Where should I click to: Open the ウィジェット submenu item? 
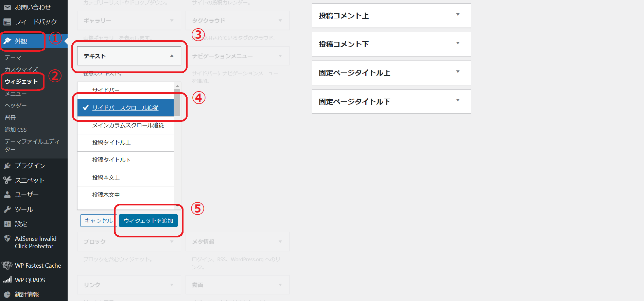pos(21,82)
